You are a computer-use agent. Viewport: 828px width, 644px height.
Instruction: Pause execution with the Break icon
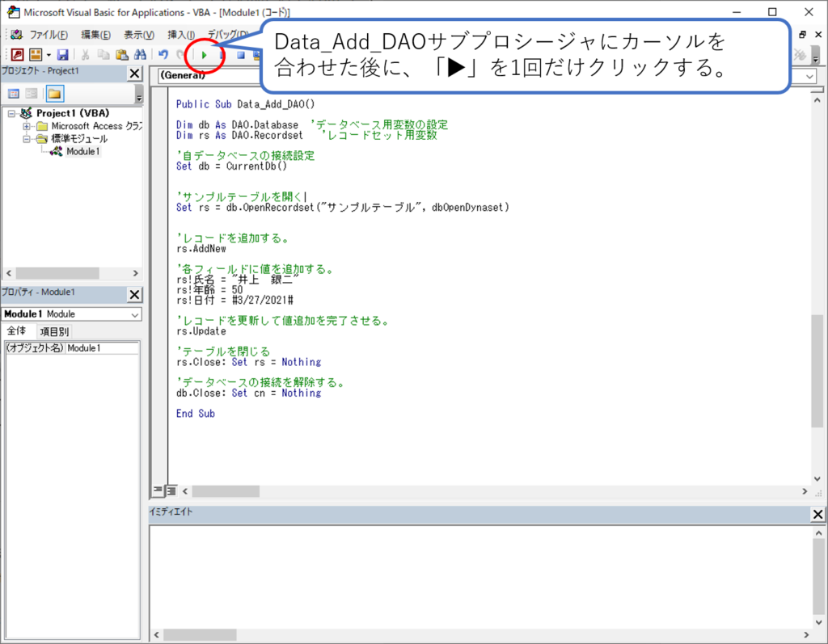[x=221, y=55]
